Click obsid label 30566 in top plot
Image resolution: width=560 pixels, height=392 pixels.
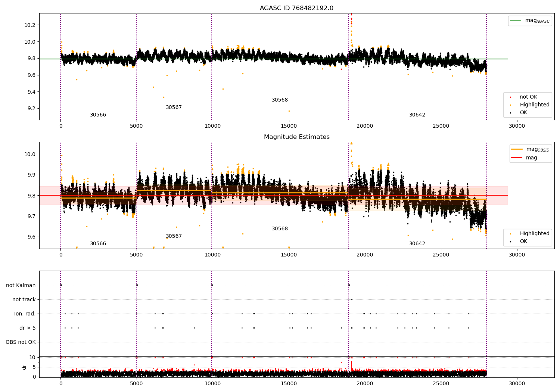point(98,115)
